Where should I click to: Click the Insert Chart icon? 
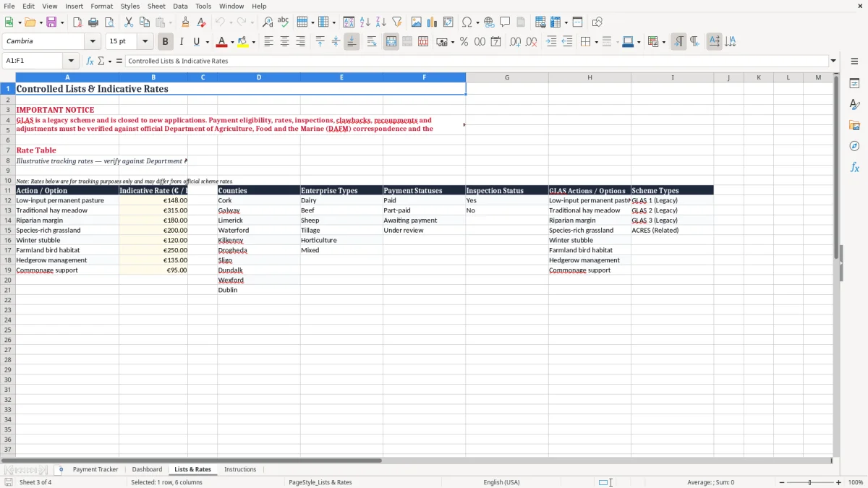click(x=433, y=22)
